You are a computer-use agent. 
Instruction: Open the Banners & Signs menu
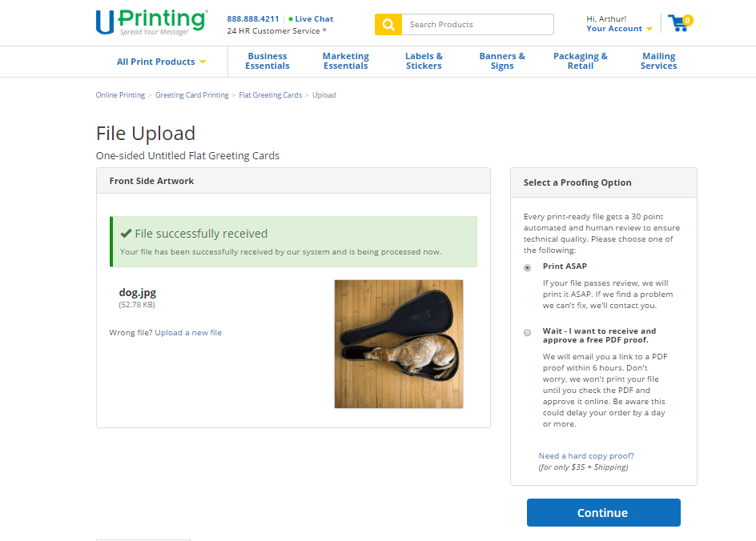(x=502, y=61)
